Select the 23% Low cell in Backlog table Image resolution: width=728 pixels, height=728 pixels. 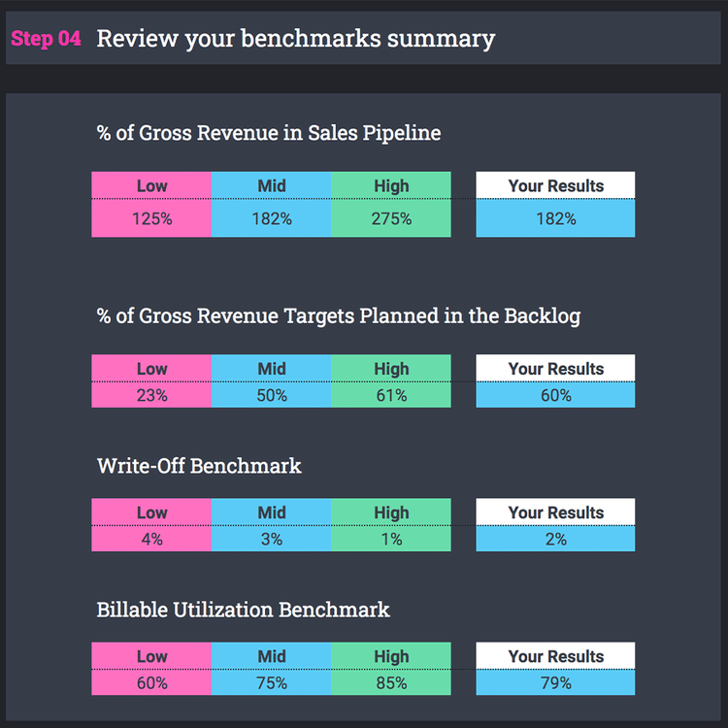coord(151,395)
